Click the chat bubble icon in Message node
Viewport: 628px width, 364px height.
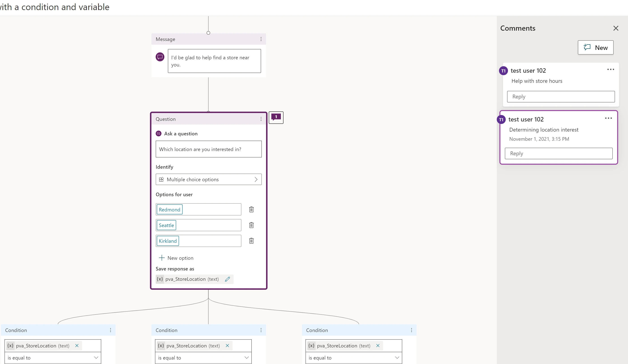(x=160, y=57)
